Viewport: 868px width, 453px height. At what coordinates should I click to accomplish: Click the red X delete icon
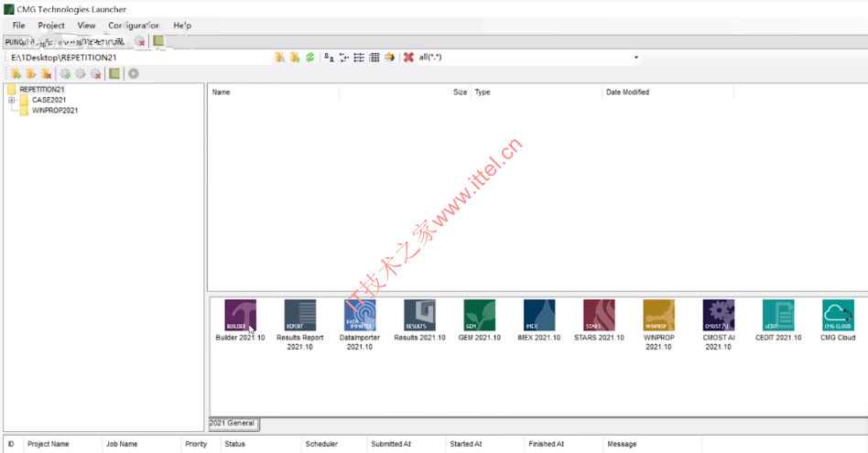point(408,58)
